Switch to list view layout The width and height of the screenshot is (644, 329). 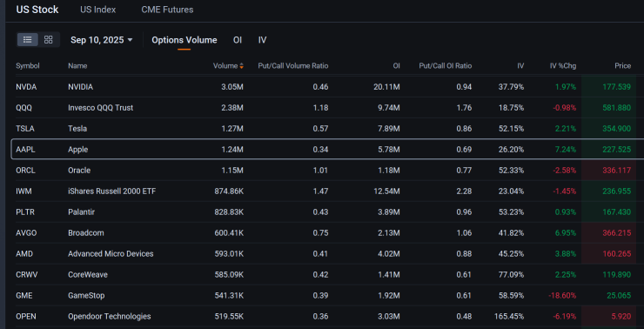(28, 40)
